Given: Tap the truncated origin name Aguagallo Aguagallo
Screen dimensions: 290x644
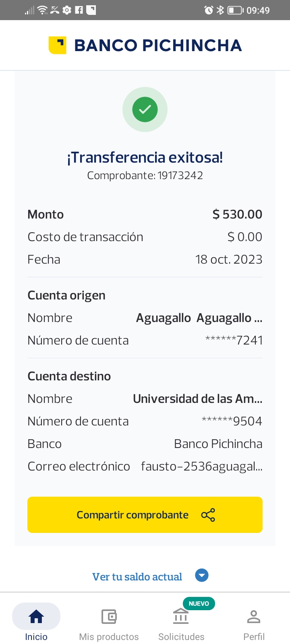Looking at the screenshot, I should 199,318.
